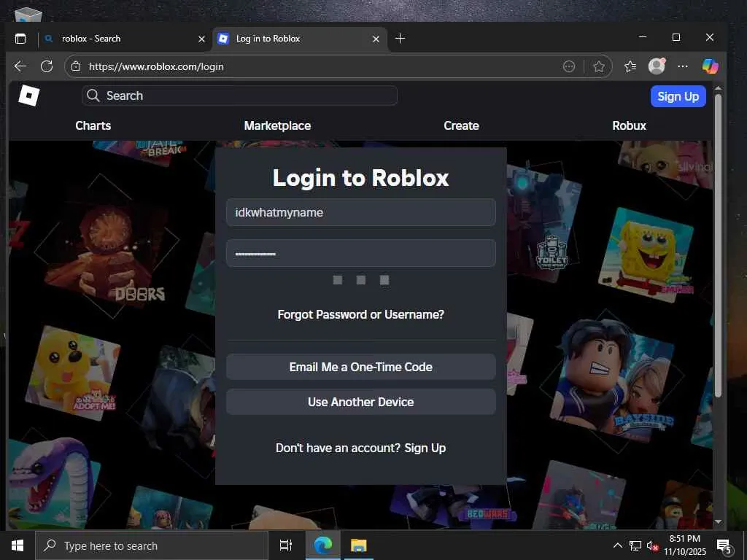Click the blue Sign Up button
The width and height of the screenshot is (747, 560).
pos(678,96)
